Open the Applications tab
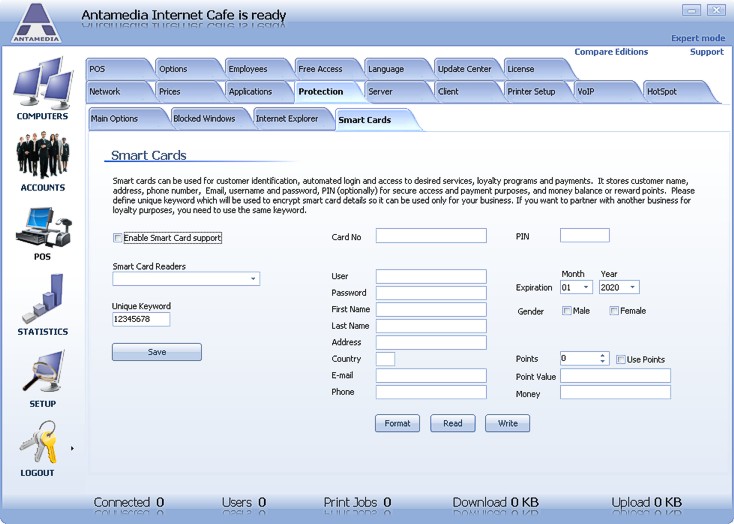734x524 pixels. coord(258,92)
